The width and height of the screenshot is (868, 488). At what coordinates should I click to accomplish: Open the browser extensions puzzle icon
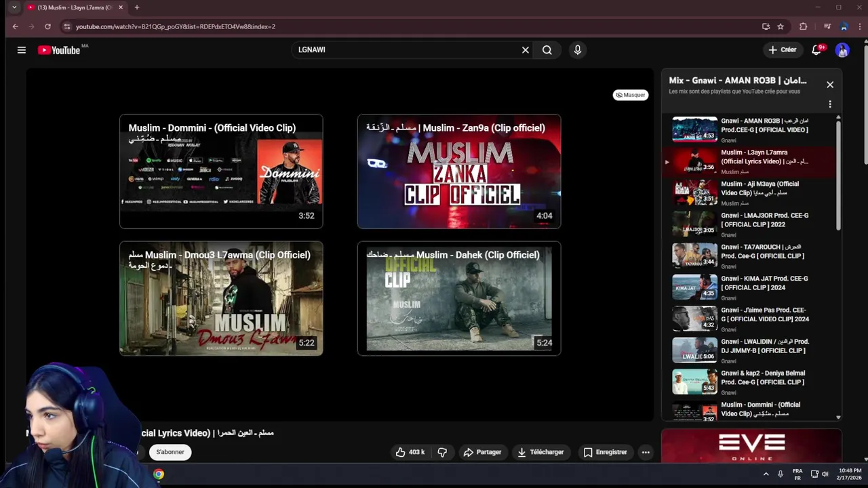coord(804,26)
